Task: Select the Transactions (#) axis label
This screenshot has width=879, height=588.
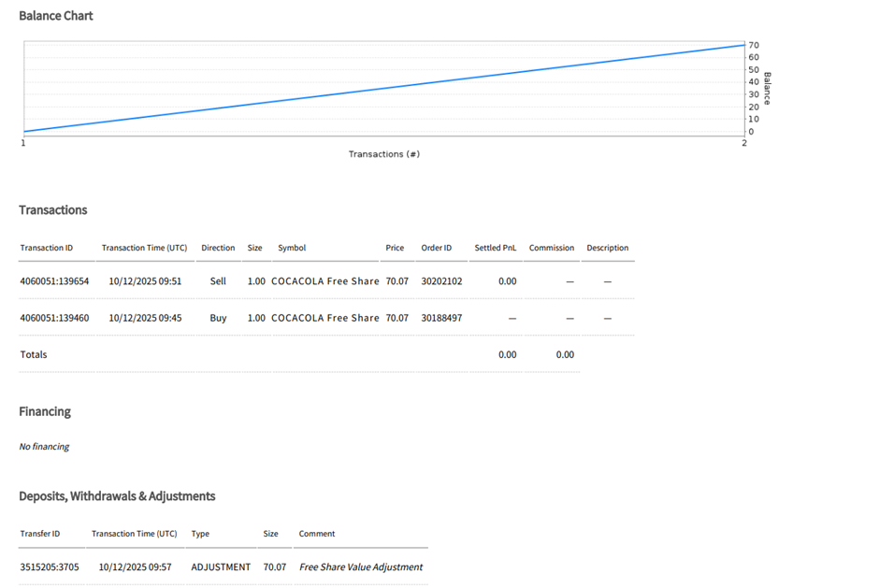Action: click(x=383, y=154)
